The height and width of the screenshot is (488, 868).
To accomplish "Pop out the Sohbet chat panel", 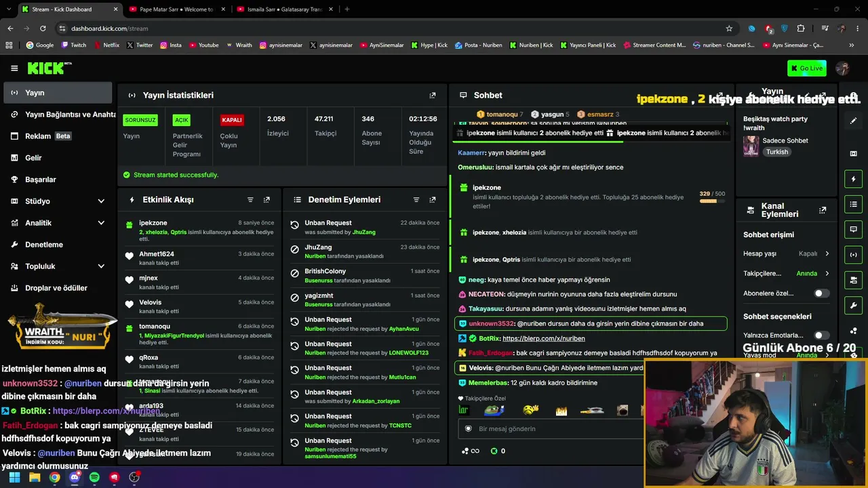I will coord(720,96).
